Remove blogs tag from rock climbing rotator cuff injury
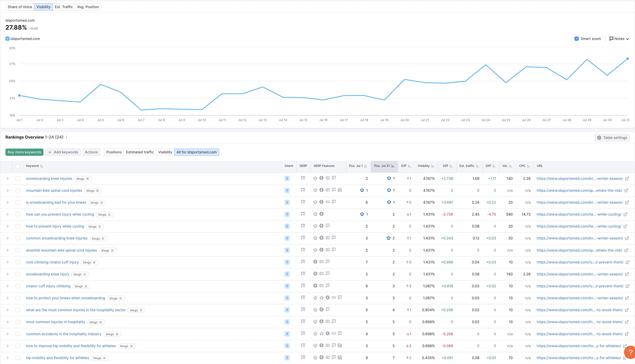The image size is (635, 364). (94, 262)
